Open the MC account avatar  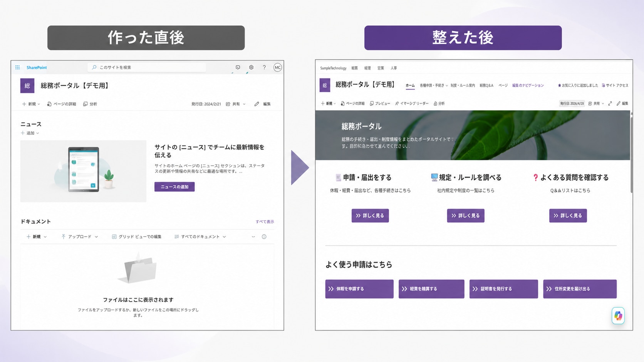point(278,67)
